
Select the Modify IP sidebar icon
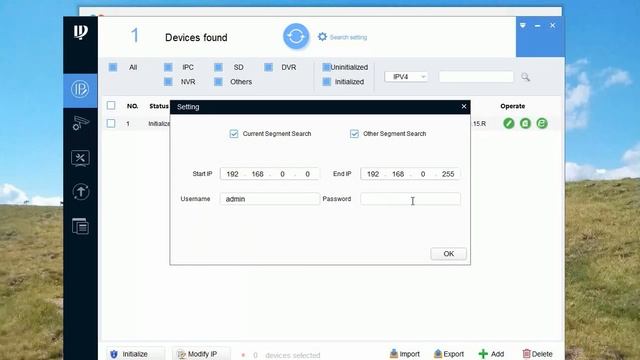click(x=80, y=89)
